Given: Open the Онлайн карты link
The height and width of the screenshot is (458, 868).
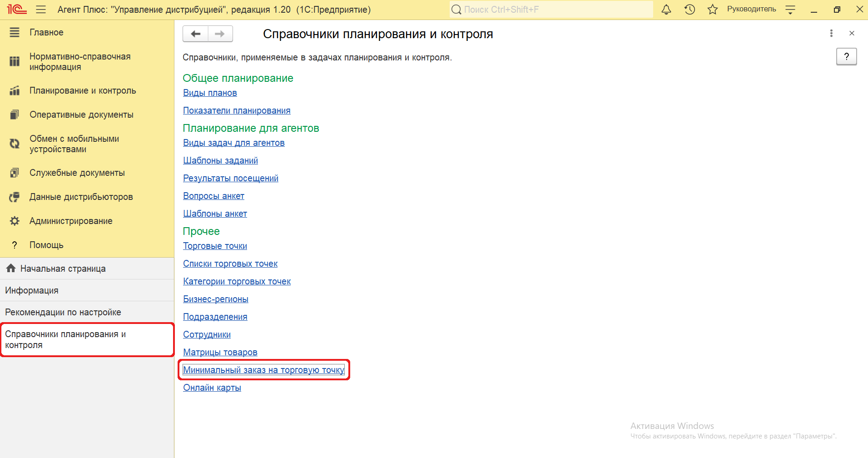Looking at the screenshot, I should (x=212, y=388).
